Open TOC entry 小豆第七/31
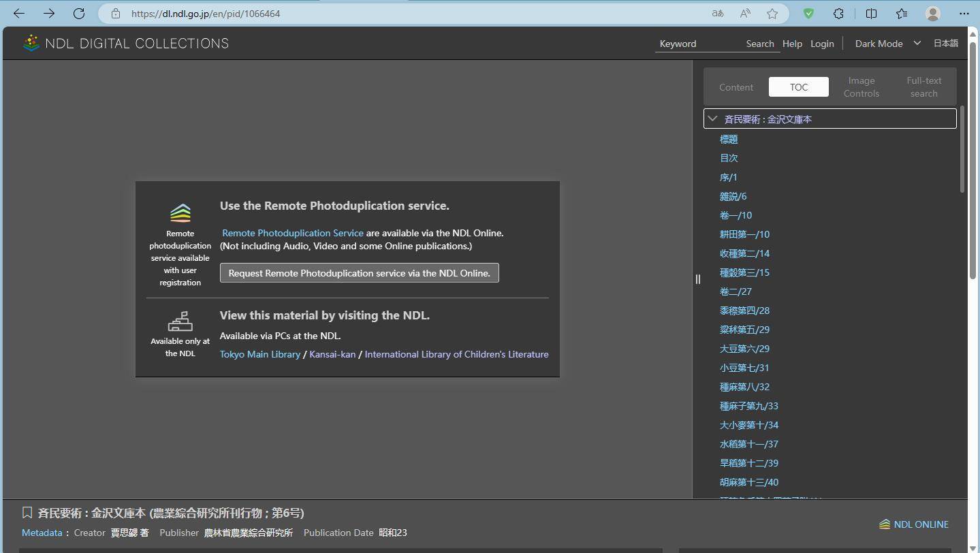This screenshot has height=553, width=980. [x=745, y=368]
